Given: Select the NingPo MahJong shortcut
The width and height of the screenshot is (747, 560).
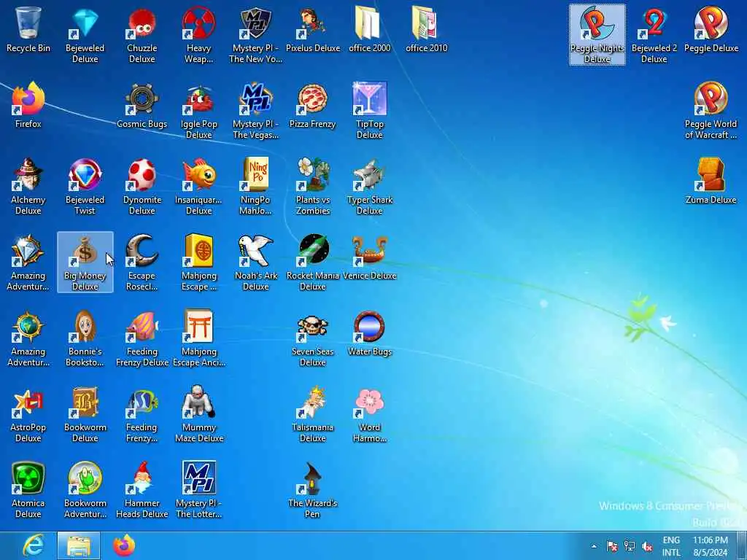Looking at the screenshot, I should (x=256, y=186).
